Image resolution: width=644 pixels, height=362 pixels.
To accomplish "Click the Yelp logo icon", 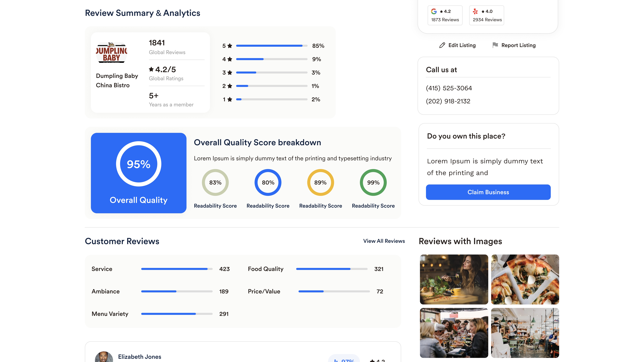I will (475, 11).
